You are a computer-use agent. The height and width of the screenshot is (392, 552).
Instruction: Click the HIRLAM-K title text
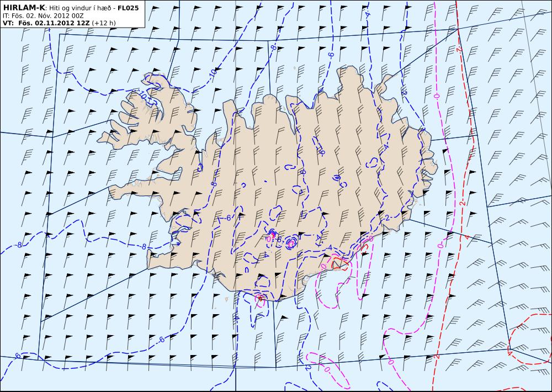coord(24,8)
